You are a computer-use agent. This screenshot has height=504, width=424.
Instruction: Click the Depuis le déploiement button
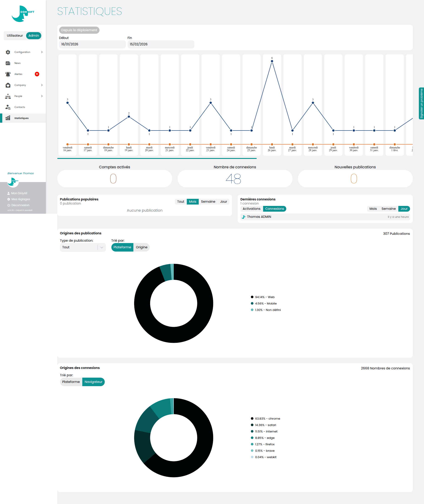(x=79, y=30)
